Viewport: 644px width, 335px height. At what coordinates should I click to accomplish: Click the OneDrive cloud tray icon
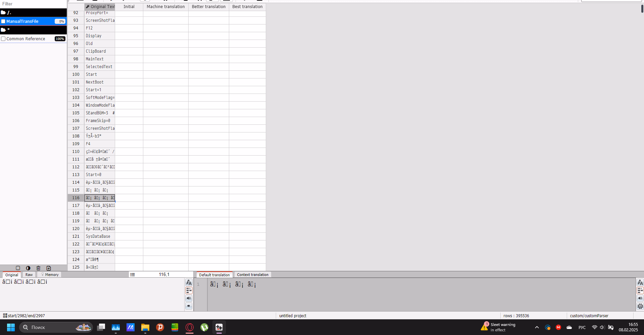(x=569, y=327)
